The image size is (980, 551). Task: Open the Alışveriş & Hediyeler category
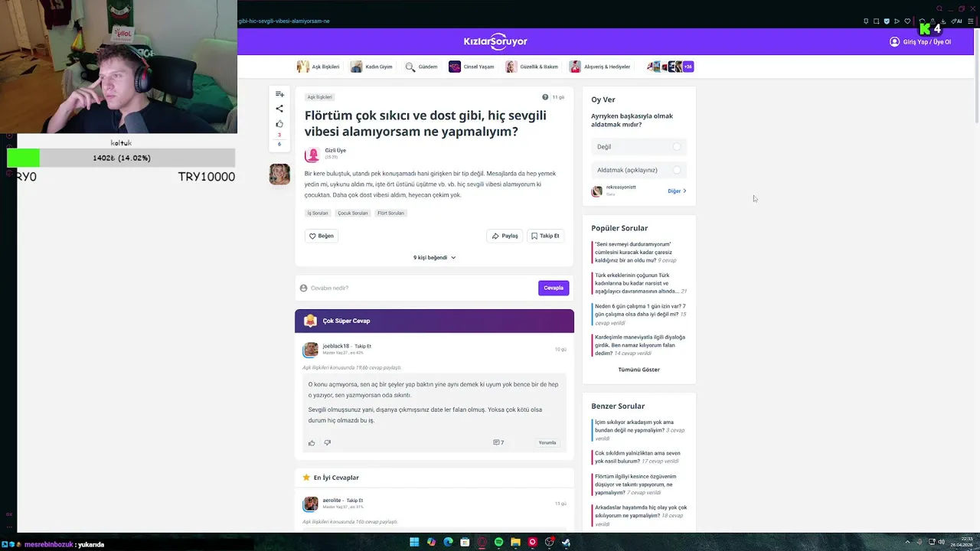599,67
